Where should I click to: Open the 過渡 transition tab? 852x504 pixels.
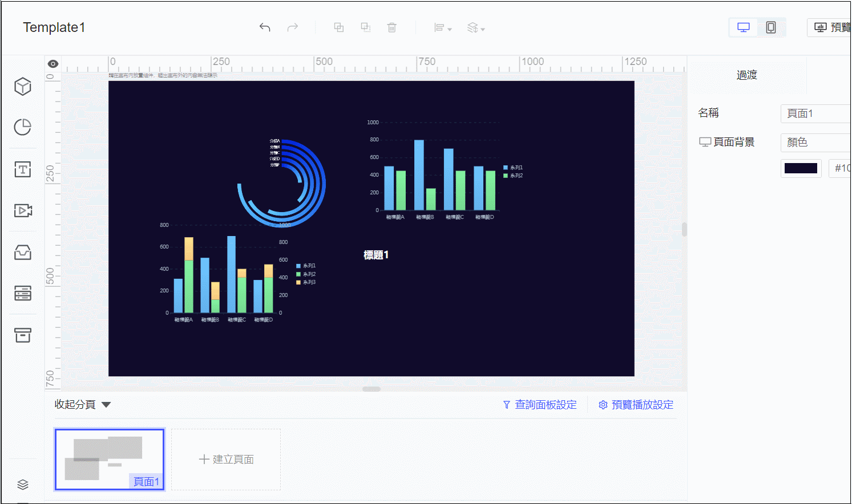point(747,75)
